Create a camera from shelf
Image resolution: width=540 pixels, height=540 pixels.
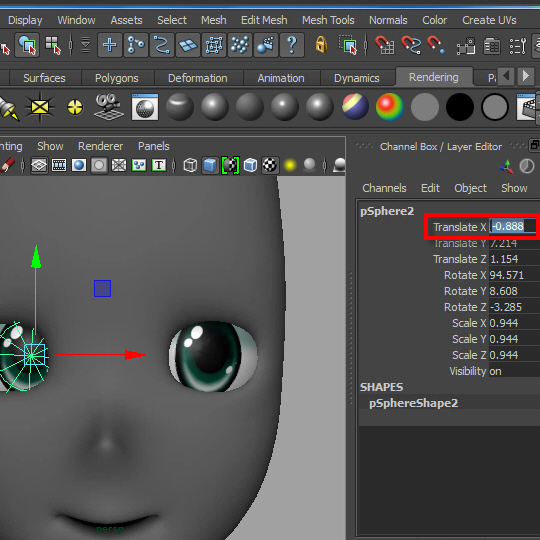click(109, 107)
